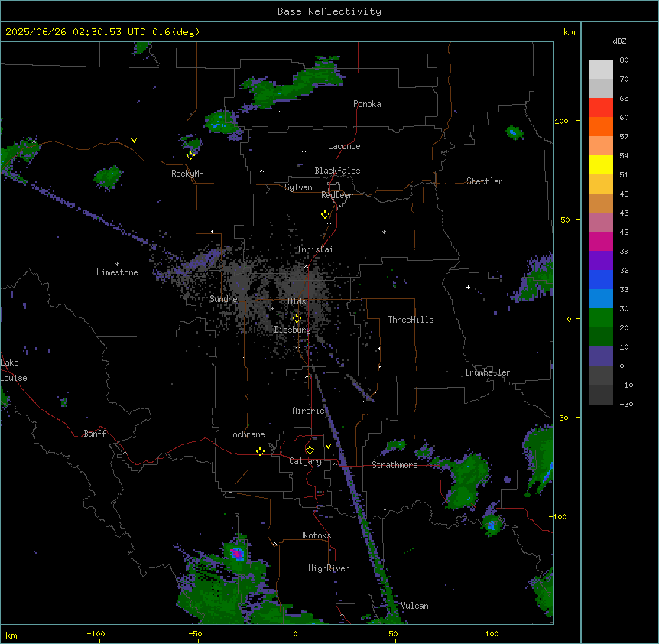Click the Cochrane label
659x644 pixels.
246,434
